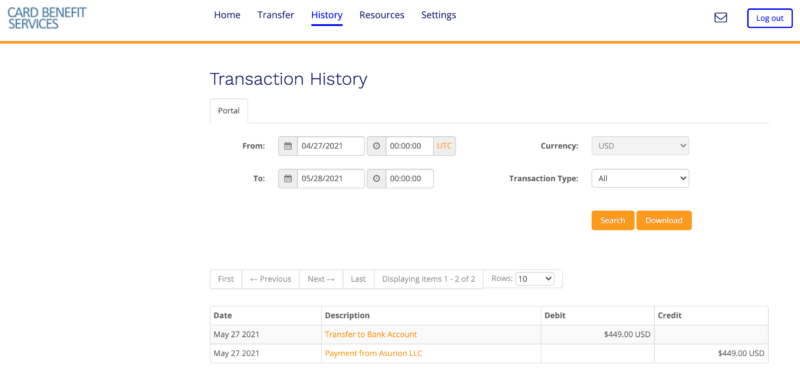Click the To time clock icon
This screenshot has height=373, width=800.
click(377, 179)
